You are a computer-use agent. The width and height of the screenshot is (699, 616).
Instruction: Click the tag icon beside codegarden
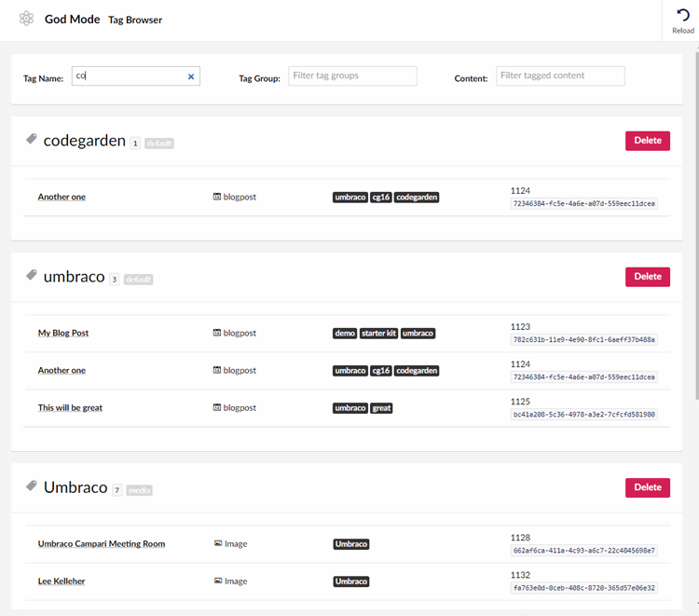(31, 139)
